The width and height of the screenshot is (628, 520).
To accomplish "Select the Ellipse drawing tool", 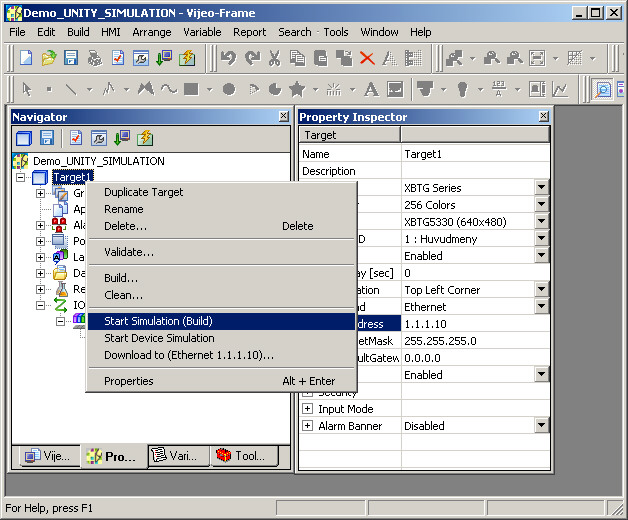I will tap(229, 89).
